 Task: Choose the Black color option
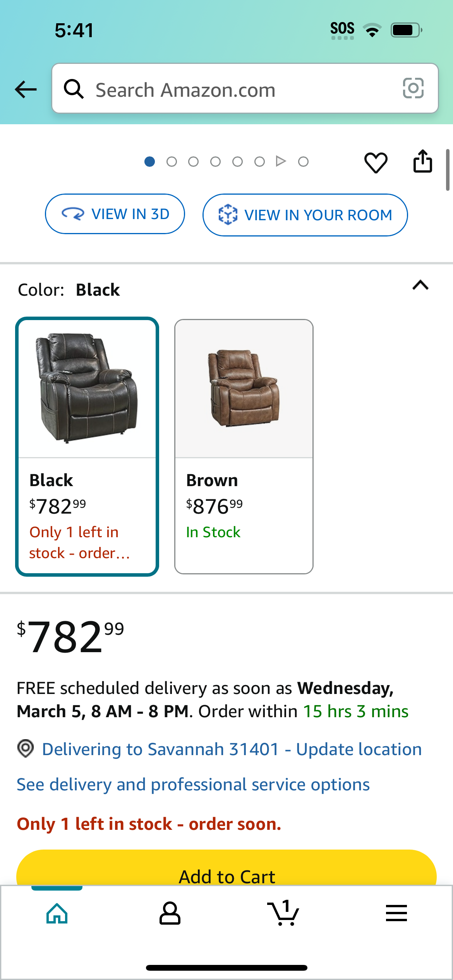(87, 446)
